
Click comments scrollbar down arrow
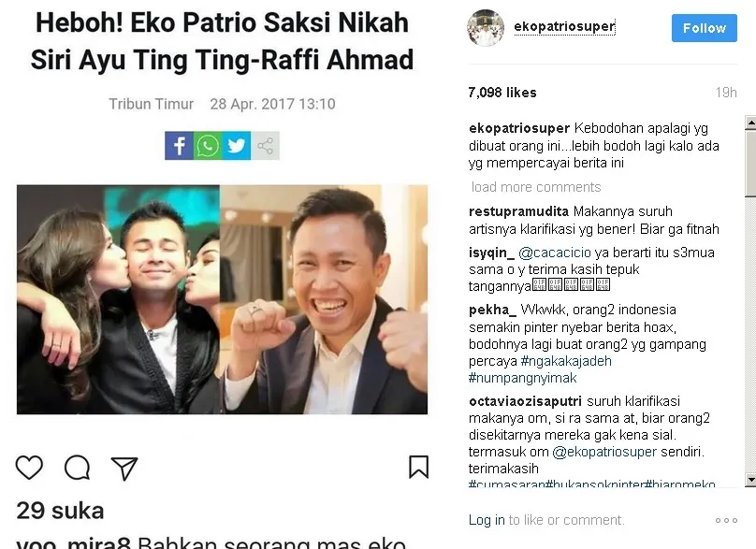coord(750,480)
